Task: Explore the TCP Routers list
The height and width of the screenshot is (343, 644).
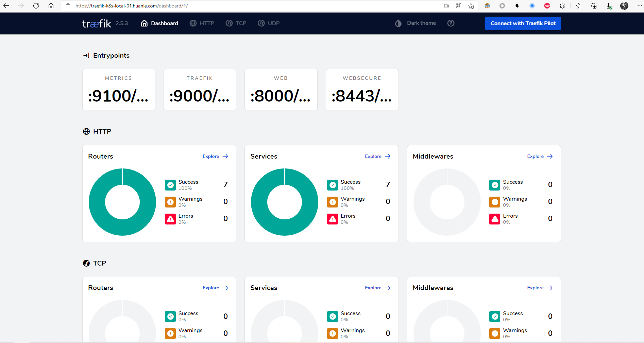Action: point(215,288)
